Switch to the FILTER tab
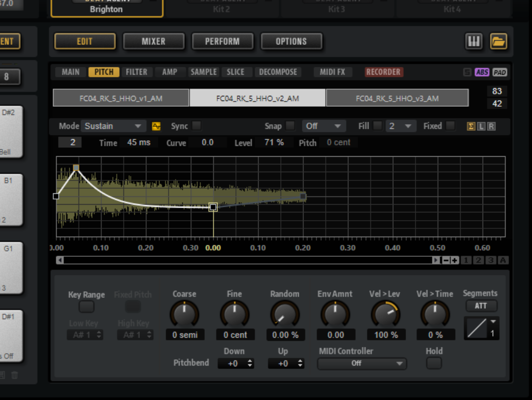Screen dimensions: 532x400 (136, 72)
